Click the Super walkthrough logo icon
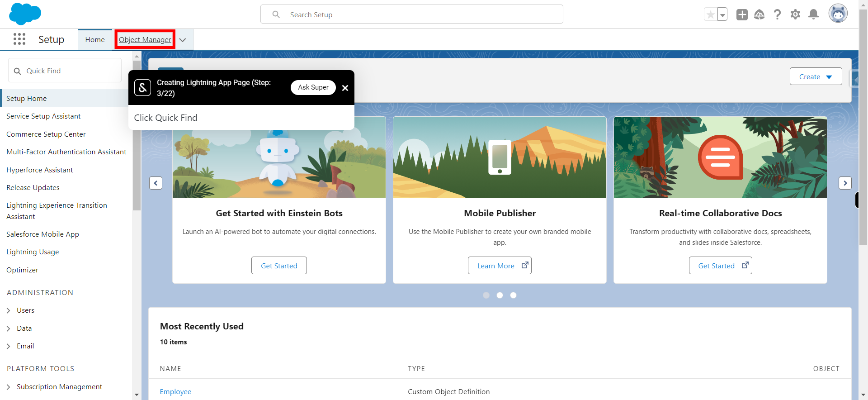Image resolution: width=868 pixels, height=400 pixels. [143, 87]
